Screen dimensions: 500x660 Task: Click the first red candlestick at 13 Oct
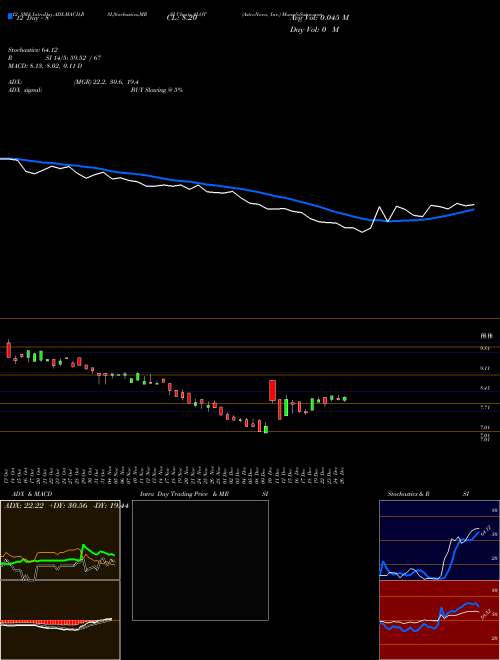pos(8,349)
